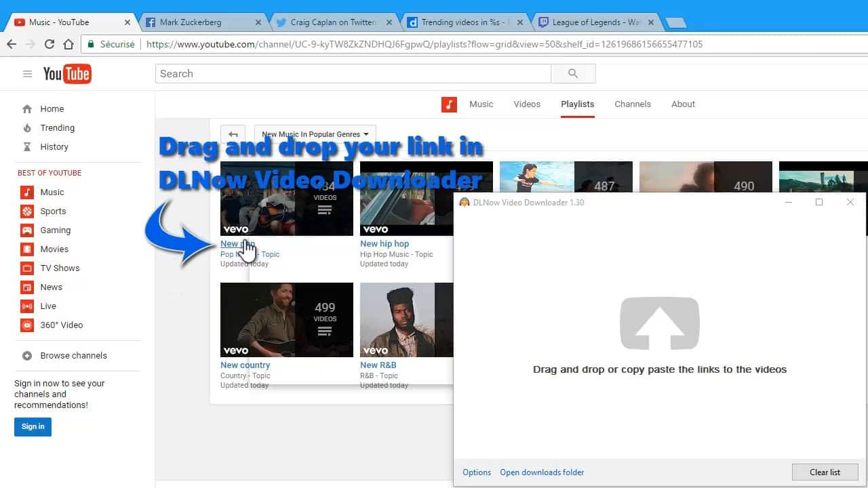Image resolution: width=868 pixels, height=488 pixels.
Task: Click the Clear list button
Action: click(x=825, y=472)
